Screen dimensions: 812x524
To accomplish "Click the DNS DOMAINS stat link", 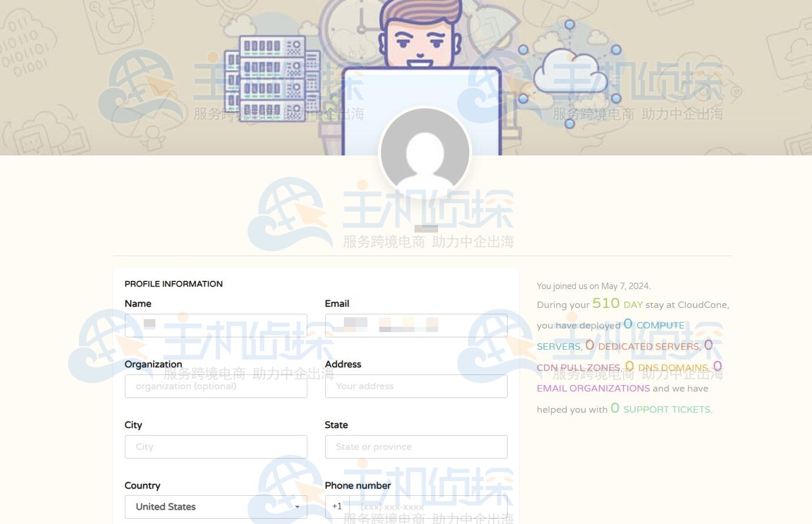I will (672, 368).
